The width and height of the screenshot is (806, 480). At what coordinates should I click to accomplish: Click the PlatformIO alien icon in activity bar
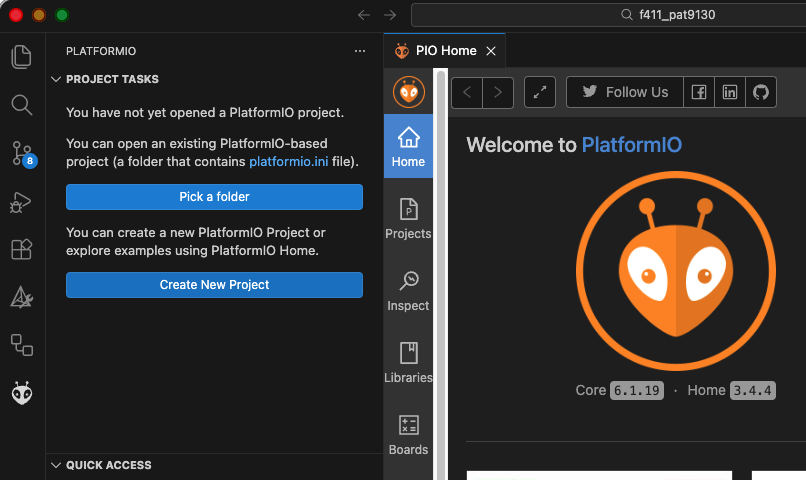click(21, 394)
